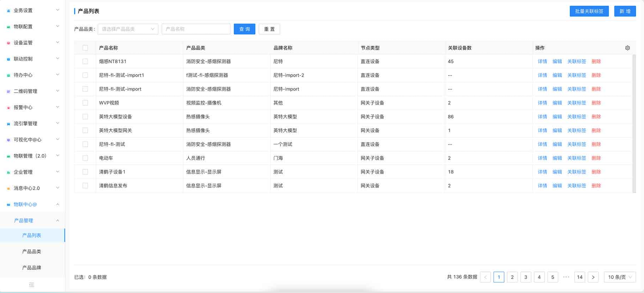Click the 设备监管 sidebar icon

(x=9, y=43)
